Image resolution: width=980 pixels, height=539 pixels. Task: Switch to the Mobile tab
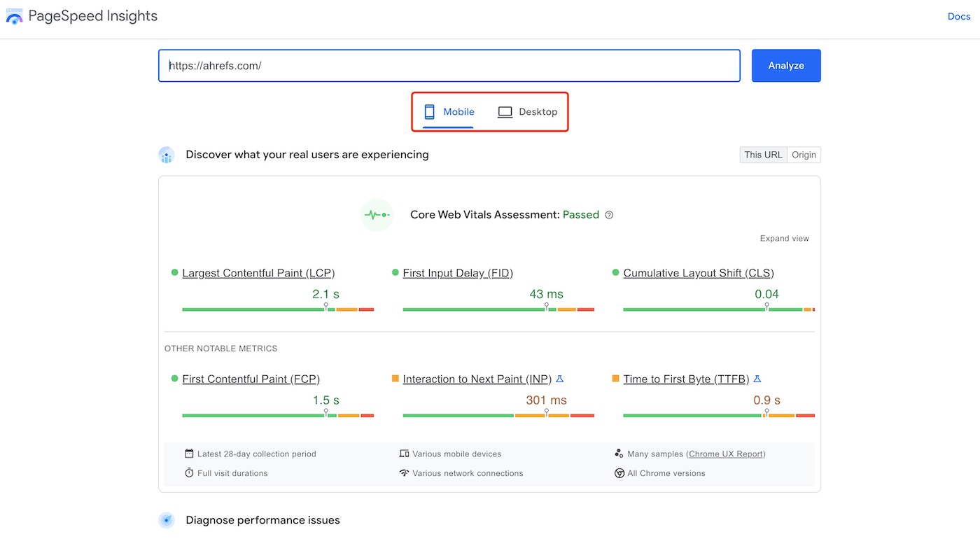coord(449,112)
